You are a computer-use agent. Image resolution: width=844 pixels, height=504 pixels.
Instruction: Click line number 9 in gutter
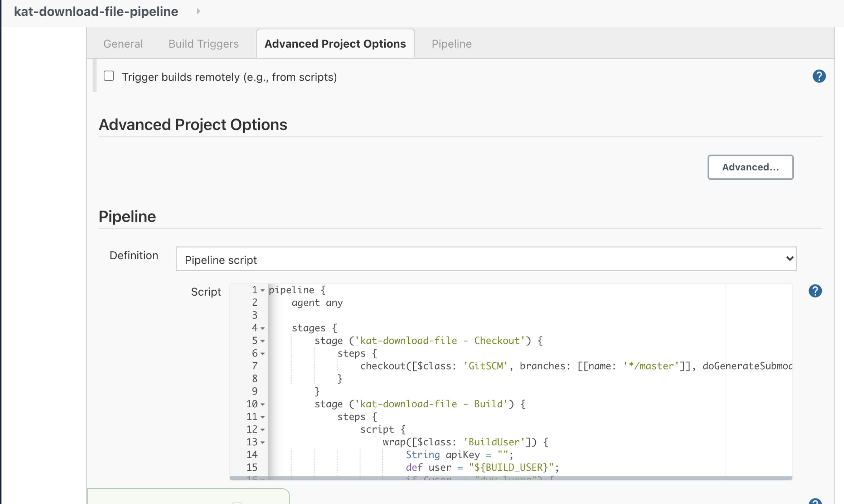point(255,392)
